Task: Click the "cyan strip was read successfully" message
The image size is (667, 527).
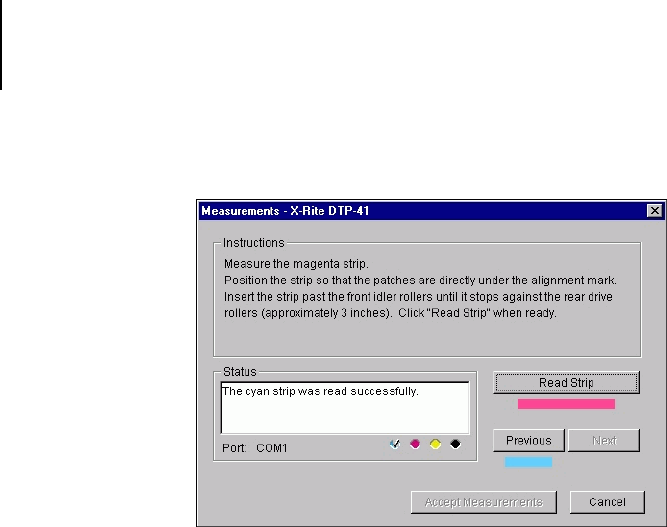Action: [320, 391]
